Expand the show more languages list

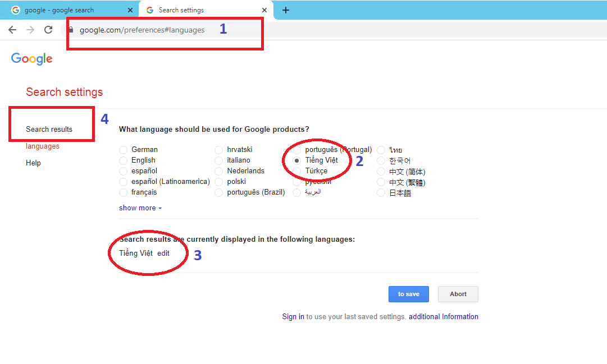point(140,208)
